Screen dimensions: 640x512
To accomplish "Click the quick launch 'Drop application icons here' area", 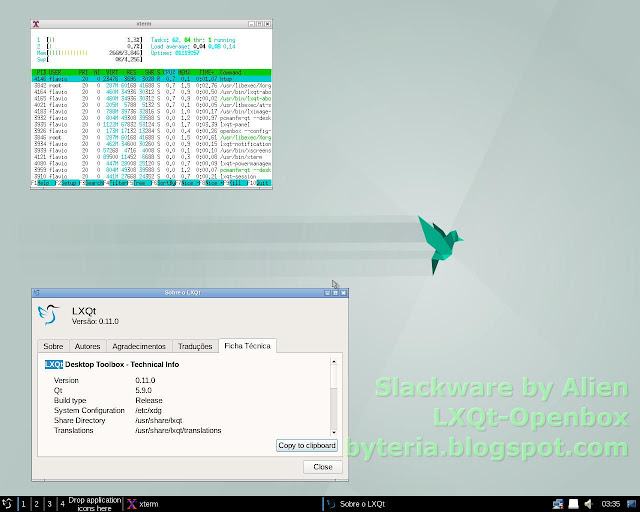I will [95, 504].
